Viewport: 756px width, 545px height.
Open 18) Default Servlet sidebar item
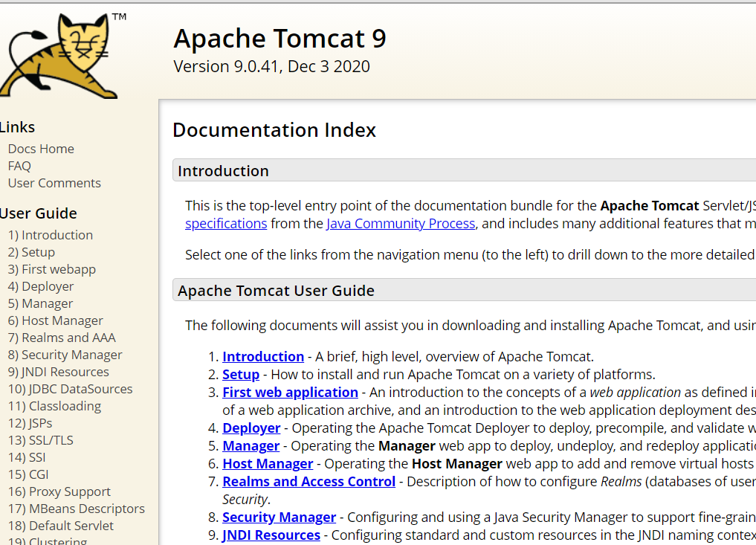pos(61,526)
